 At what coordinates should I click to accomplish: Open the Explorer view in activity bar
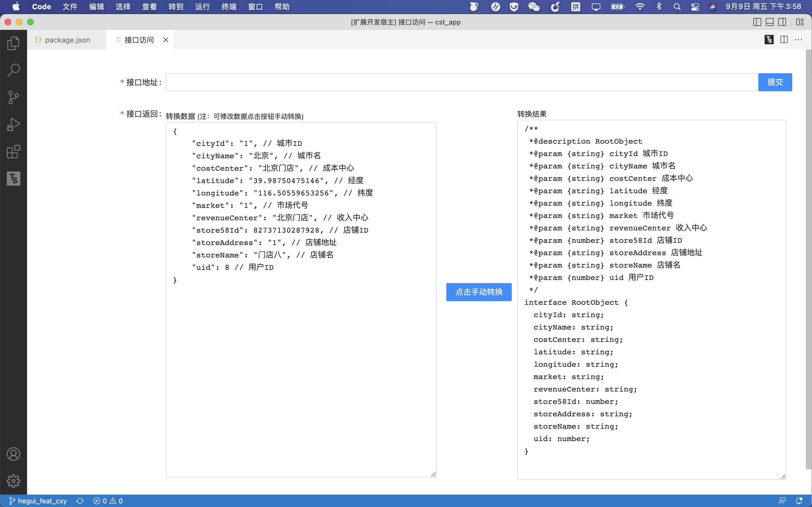(x=14, y=43)
